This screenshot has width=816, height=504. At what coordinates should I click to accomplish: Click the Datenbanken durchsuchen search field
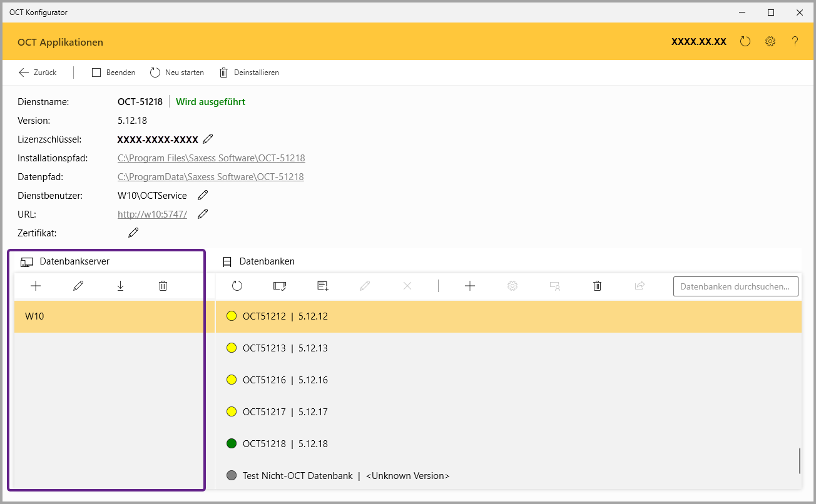tap(735, 286)
